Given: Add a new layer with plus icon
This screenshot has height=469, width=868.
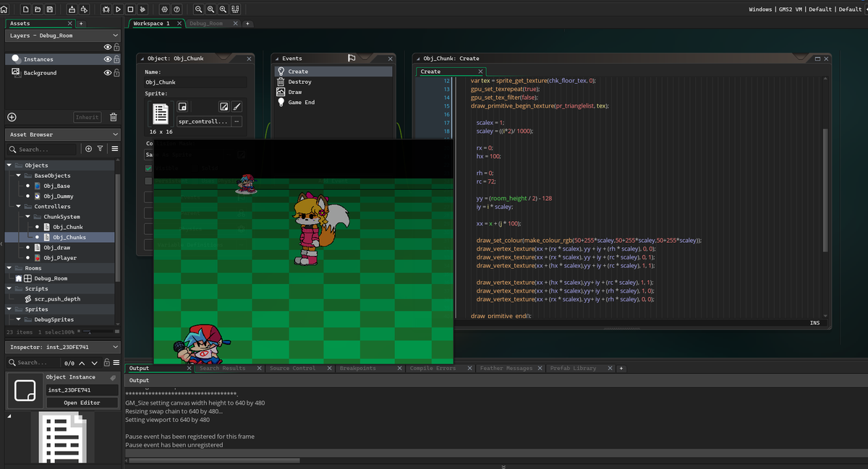Looking at the screenshot, I should tap(12, 117).
